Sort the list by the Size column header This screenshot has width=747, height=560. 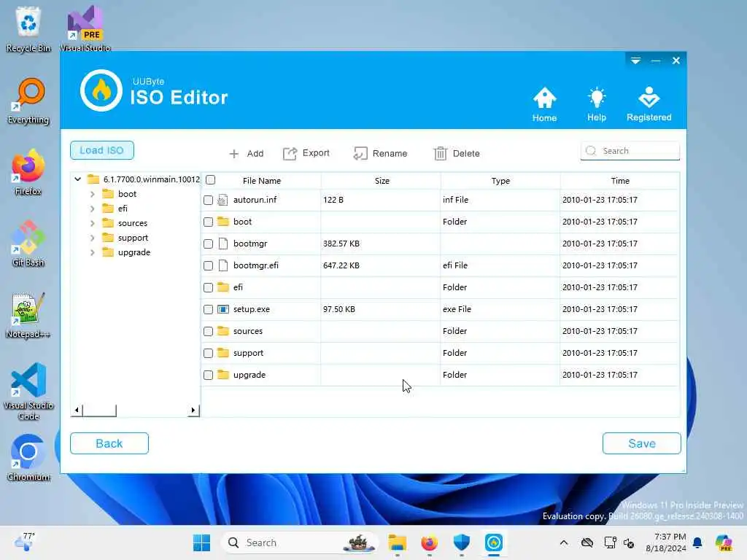tap(382, 181)
